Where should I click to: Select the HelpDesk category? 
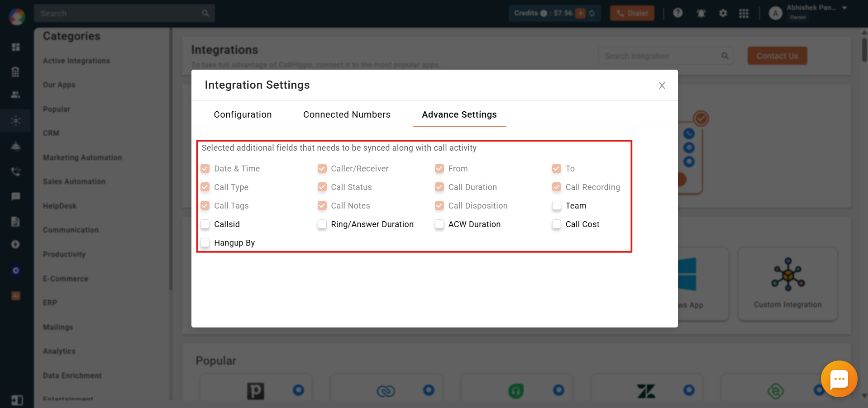click(60, 206)
